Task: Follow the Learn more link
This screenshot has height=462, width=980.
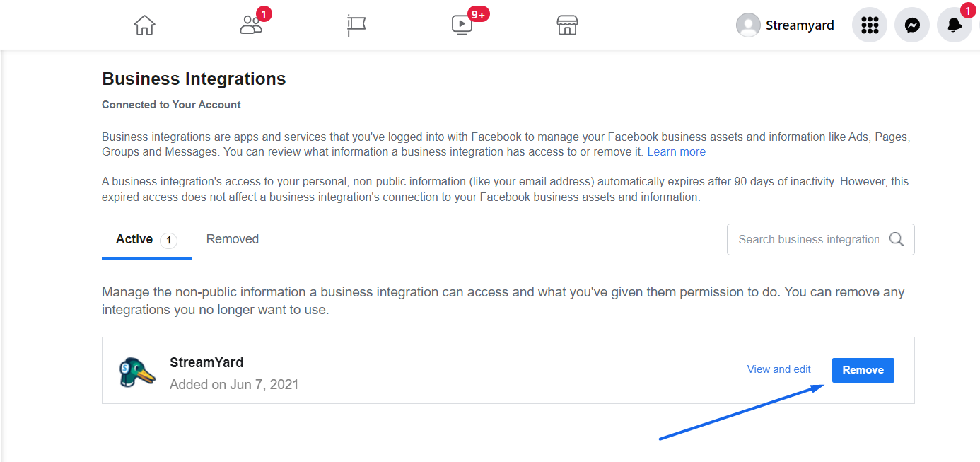Action: 676,152
